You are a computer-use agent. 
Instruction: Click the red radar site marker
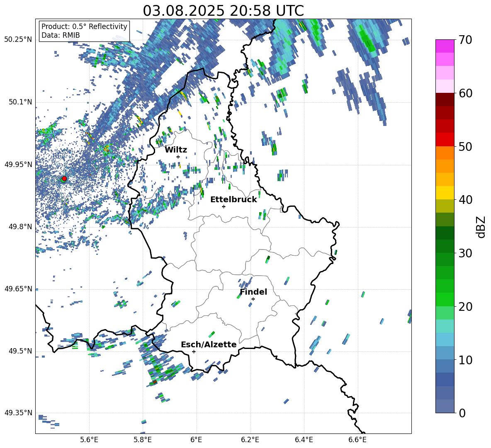click(64, 179)
